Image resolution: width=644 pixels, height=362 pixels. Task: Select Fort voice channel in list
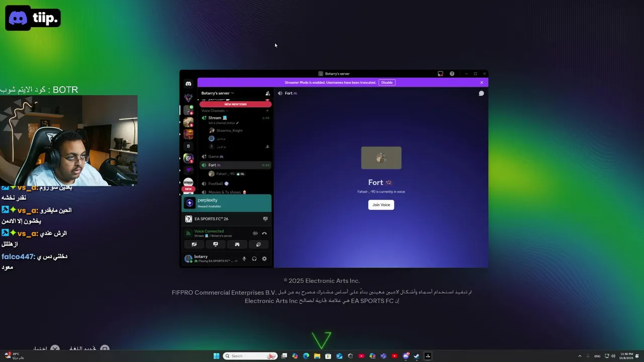coord(235,165)
